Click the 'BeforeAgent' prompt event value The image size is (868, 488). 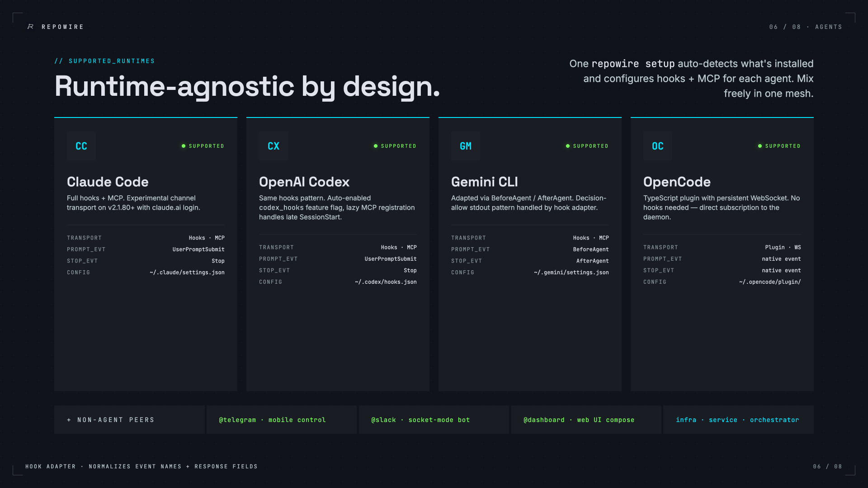(591, 249)
